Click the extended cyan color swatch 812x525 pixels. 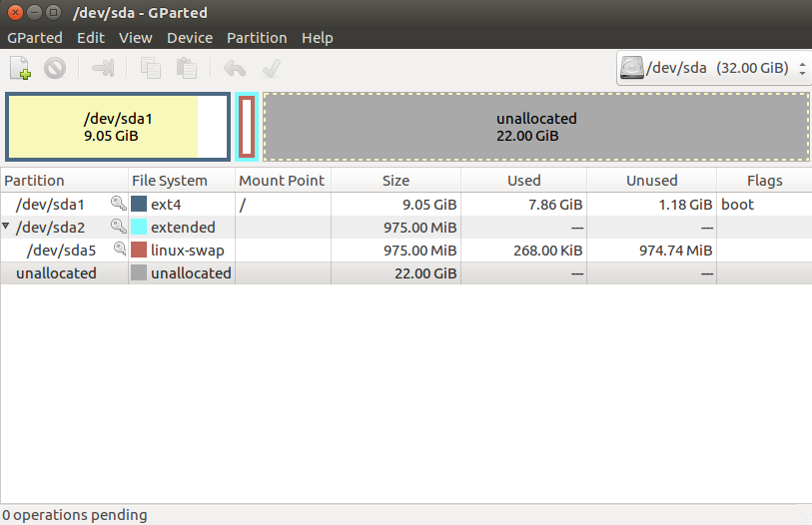point(139,227)
